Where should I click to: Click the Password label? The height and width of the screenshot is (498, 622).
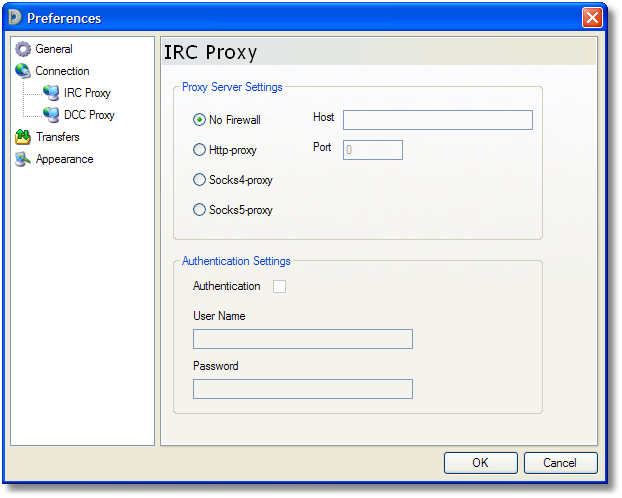(x=216, y=366)
